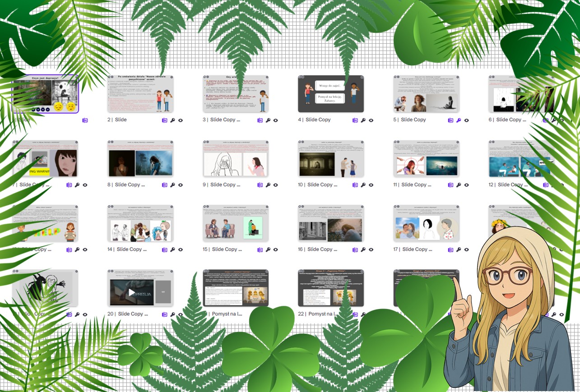The width and height of the screenshot is (580, 392).
Task: Hide slide 4 using its eye icon
Action: (x=371, y=120)
